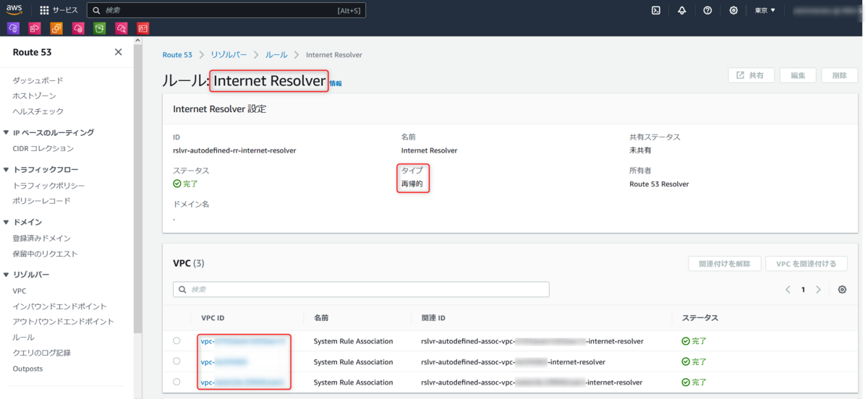Viewport: 868px width, 399px height.
Task: Click 関連 ID column header
Action: pyautogui.click(x=433, y=317)
